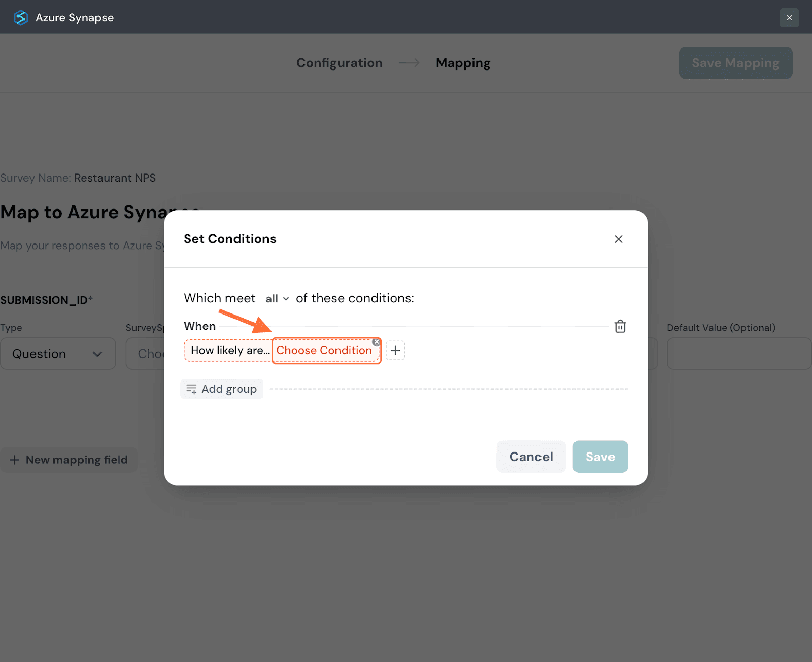The height and width of the screenshot is (662, 812).
Task: Click the plus icon beside New mapping field
Action: coord(15,460)
